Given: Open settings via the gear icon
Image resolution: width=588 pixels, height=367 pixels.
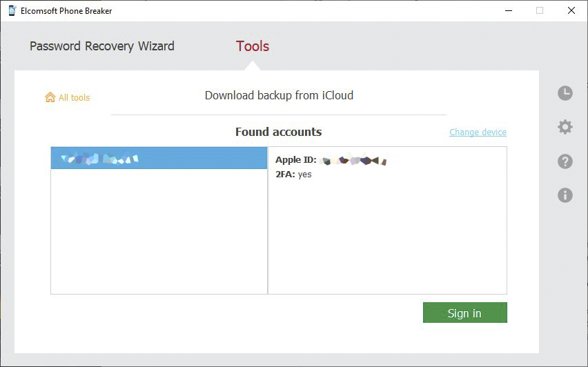Looking at the screenshot, I should 565,127.
